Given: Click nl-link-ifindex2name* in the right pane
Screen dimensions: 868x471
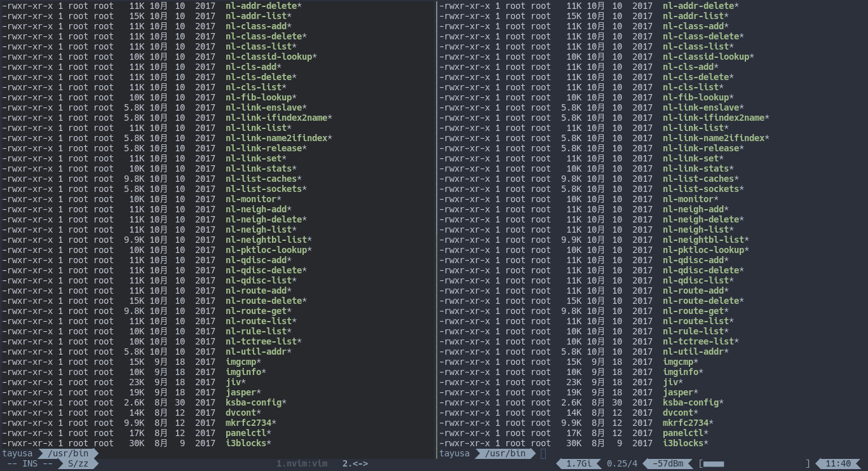Looking at the screenshot, I should pos(716,118).
